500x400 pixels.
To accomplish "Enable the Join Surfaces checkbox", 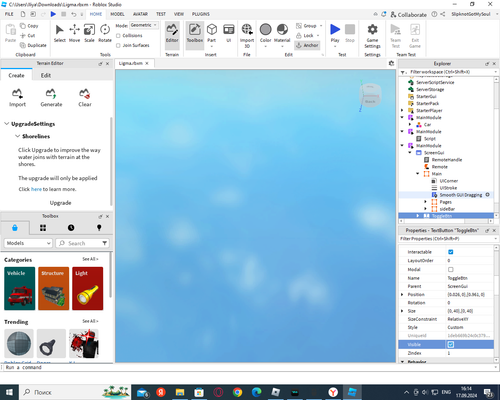I will 118,45.
